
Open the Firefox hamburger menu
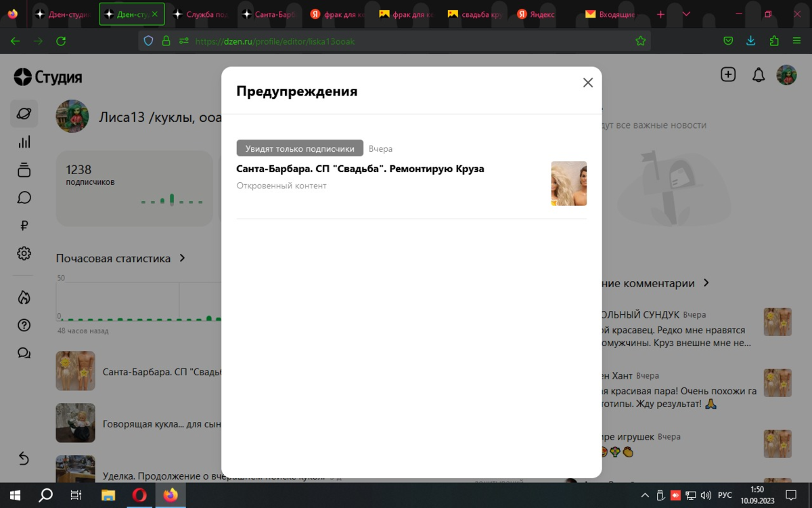point(797,41)
